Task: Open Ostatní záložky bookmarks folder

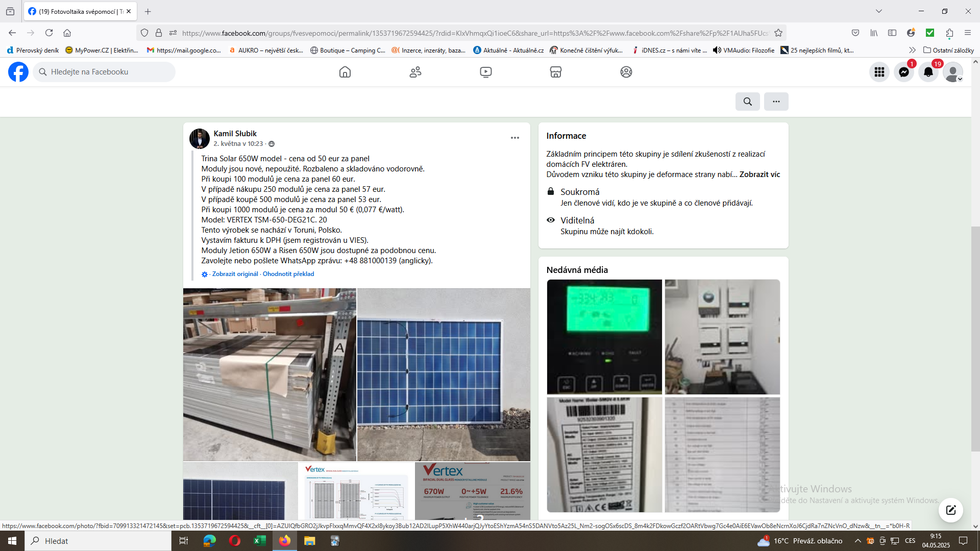Action: click(948, 50)
